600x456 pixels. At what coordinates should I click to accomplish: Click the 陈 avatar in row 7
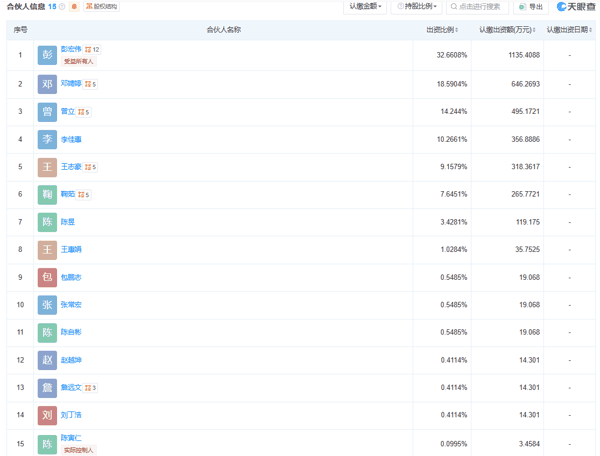47,222
